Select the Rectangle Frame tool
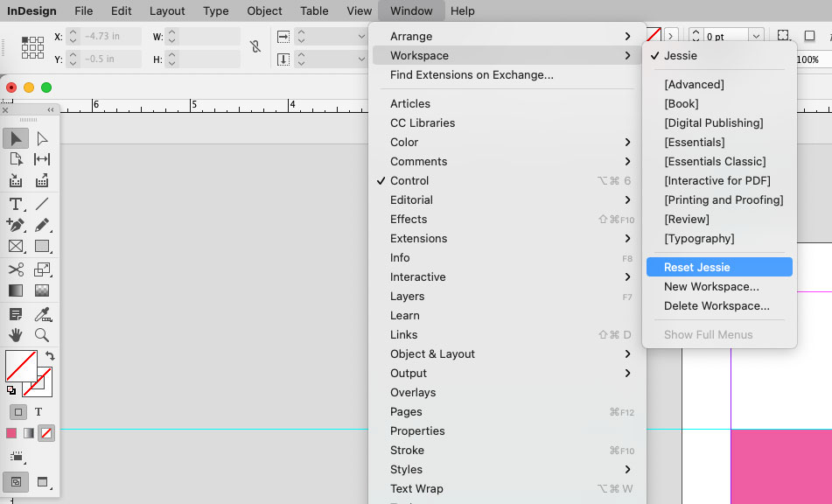Screen dimensions: 832x504 [16, 246]
